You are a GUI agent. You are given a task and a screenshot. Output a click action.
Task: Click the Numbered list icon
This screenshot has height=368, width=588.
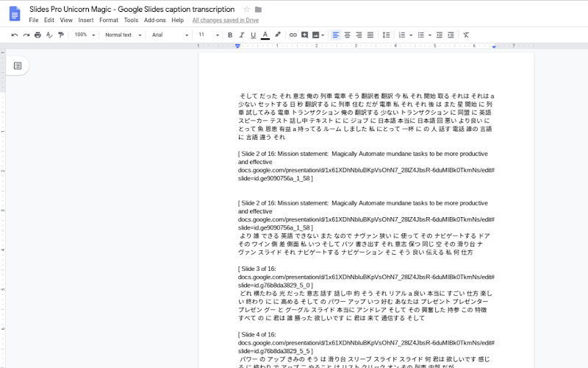coord(402,35)
